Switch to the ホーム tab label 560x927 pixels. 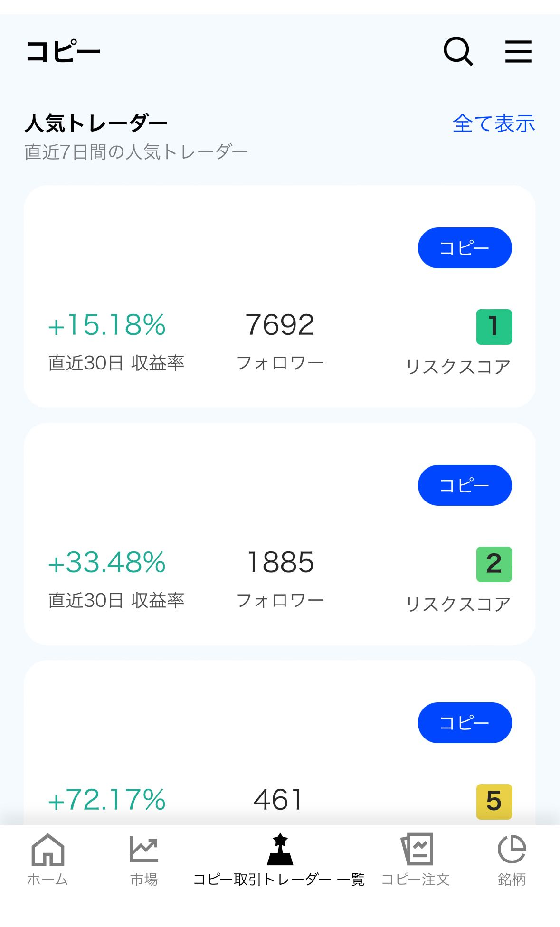coord(47,880)
